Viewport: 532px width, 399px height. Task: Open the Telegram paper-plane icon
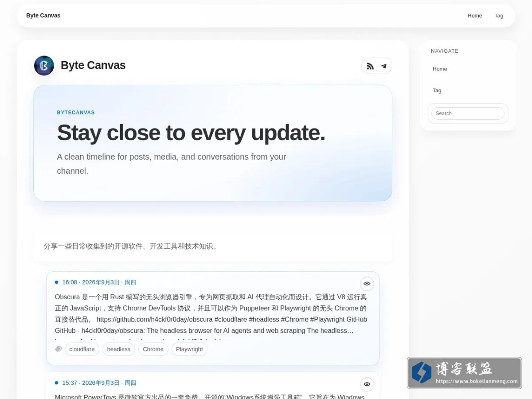tap(383, 66)
